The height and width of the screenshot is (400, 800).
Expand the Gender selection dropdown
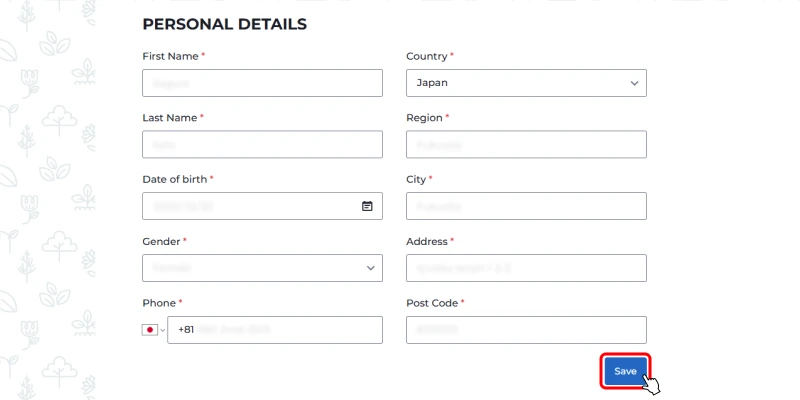coord(262,268)
